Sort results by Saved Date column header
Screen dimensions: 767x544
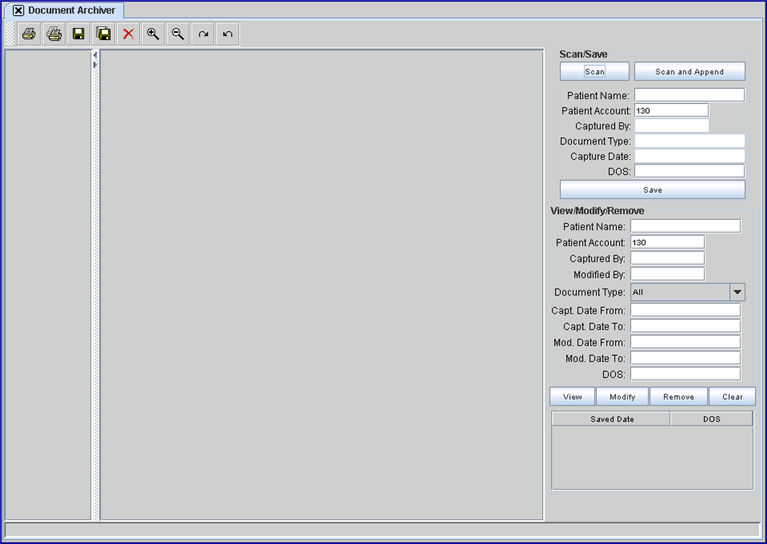pos(611,419)
